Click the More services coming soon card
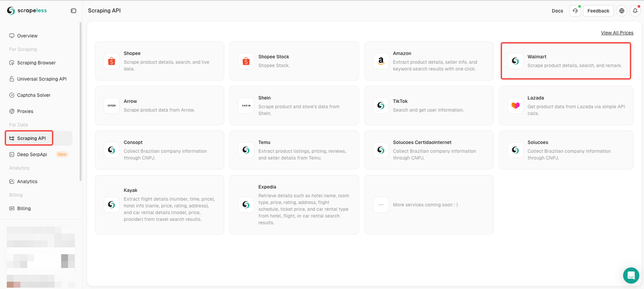 [429, 204]
